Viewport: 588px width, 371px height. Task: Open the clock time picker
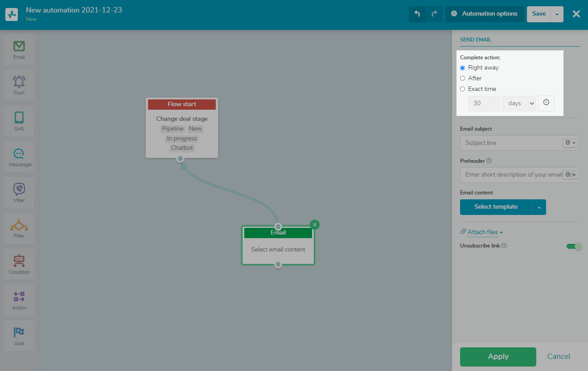[x=546, y=103]
